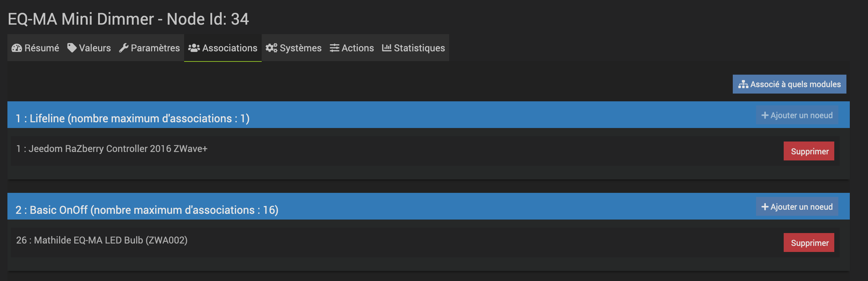Select the Jeedom RaZberry Controller row
Screen dimensions: 868x281
(425, 151)
